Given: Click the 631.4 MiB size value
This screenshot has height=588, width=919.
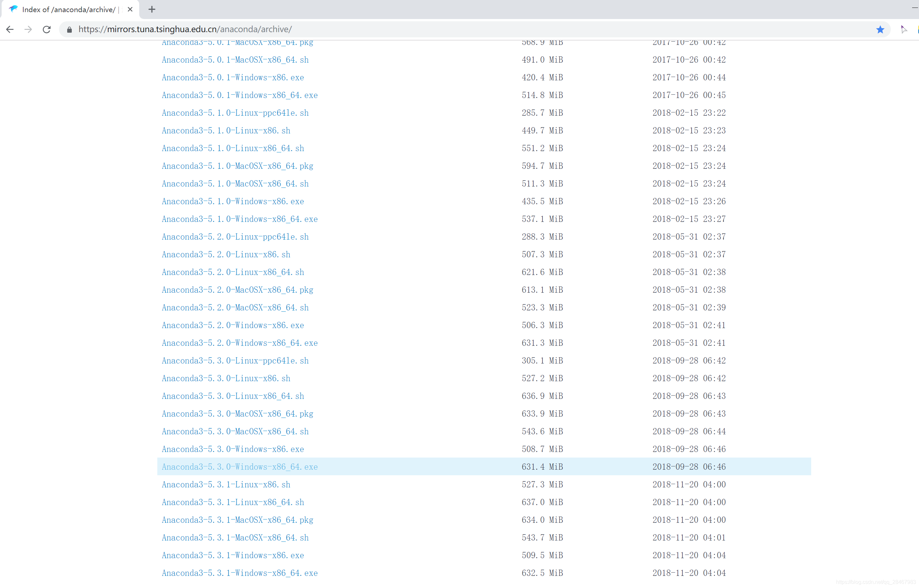Looking at the screenshot, I should 542,467.
